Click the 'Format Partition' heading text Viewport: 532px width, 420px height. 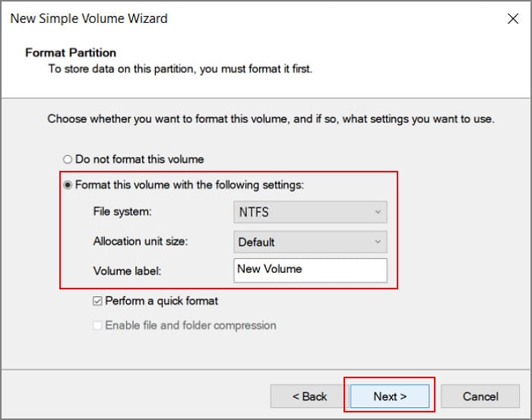[71, 53]
